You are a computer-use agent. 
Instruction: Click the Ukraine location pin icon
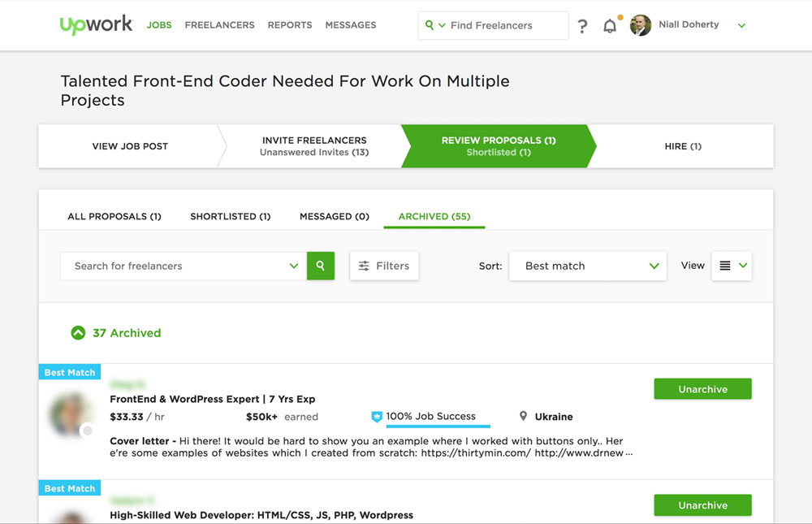click(524, 417)
